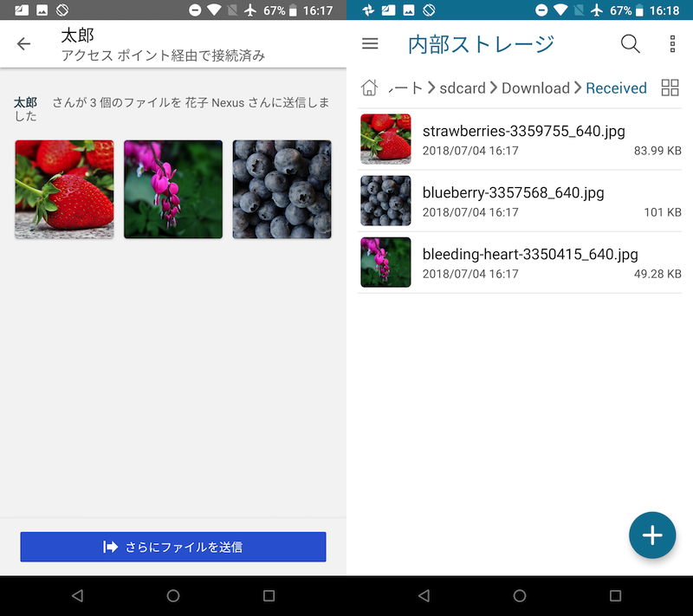Tap the floating plus button
Image resolution: width=693 pixels, height=616 pixels.
click(x=652, y=535)
